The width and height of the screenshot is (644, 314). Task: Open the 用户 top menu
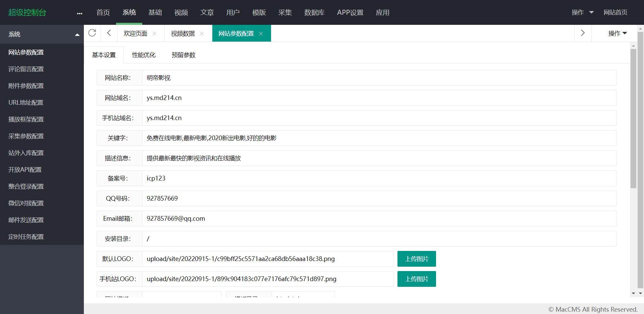coord(233,12)
